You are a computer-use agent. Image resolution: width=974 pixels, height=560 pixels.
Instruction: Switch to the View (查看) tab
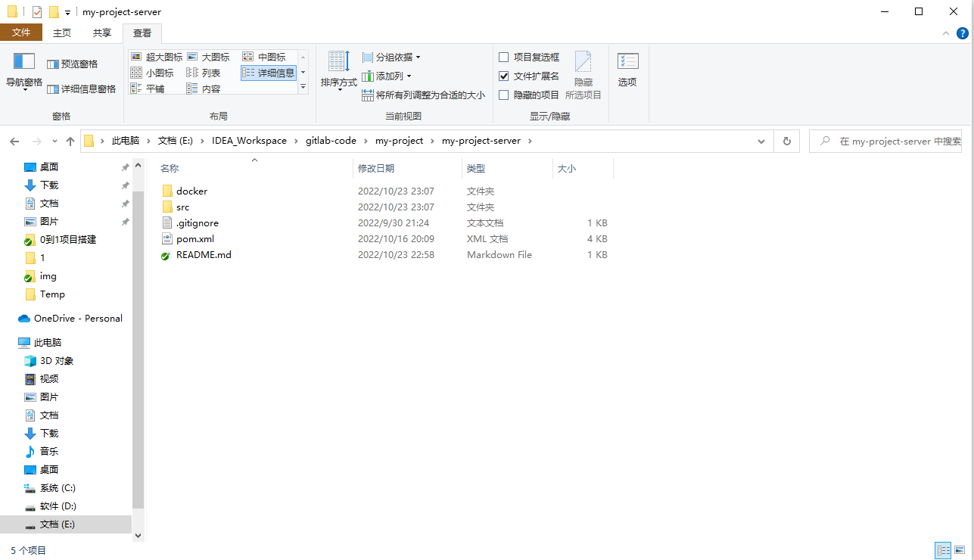pyautogui.click(x=142, y=33)
